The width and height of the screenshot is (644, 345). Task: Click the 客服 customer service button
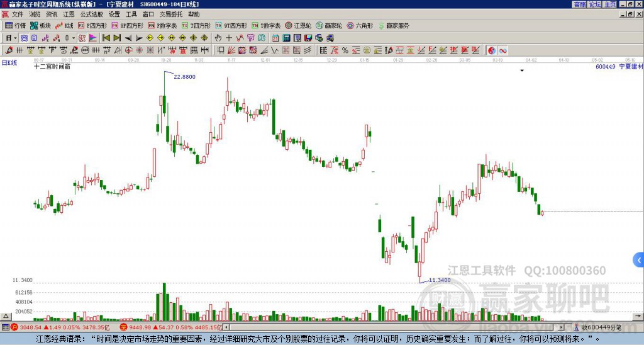[x=579, y=4]
